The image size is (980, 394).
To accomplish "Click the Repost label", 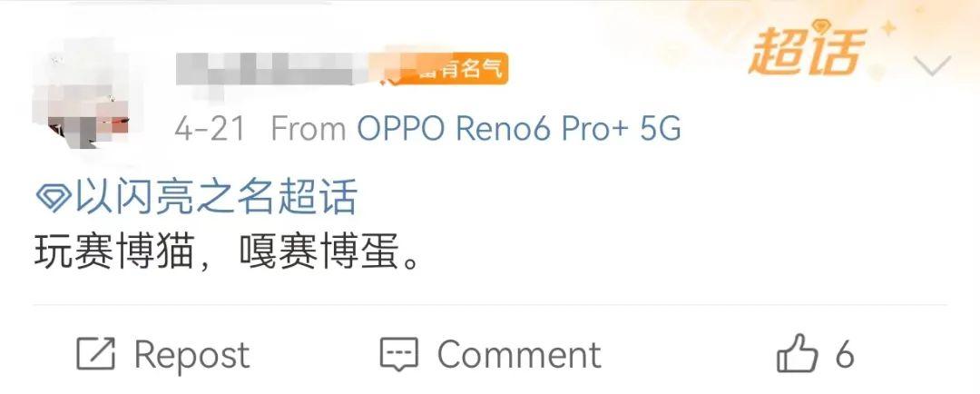I will pos(191,355).
